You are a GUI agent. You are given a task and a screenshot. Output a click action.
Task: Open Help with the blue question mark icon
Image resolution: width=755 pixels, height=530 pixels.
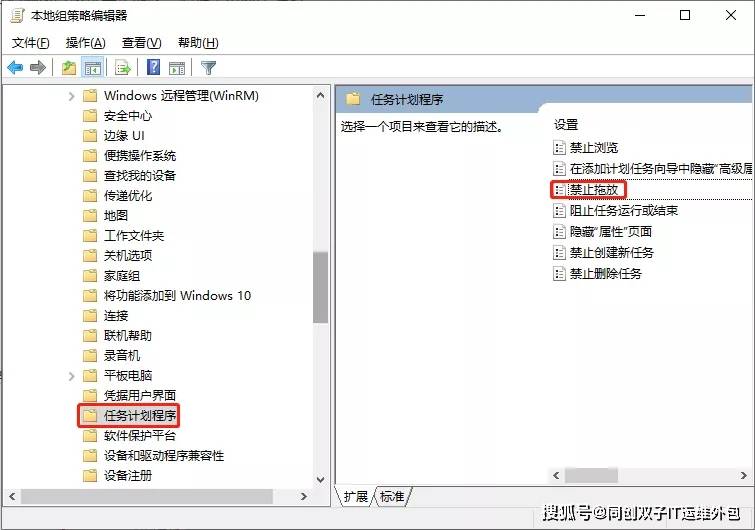(x=153, y=67)
